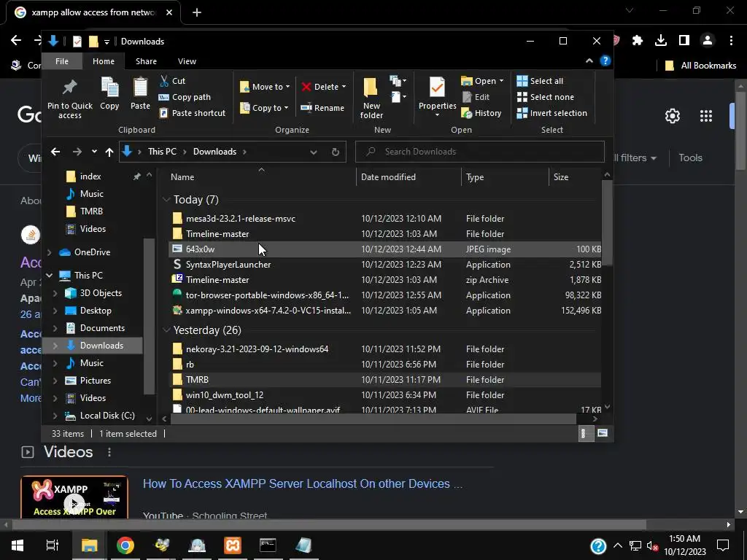This screenshot has height=560, width=747.
Task: Create a New folder from ribbon
Action: pyautogui.click(x=371, y=98)
